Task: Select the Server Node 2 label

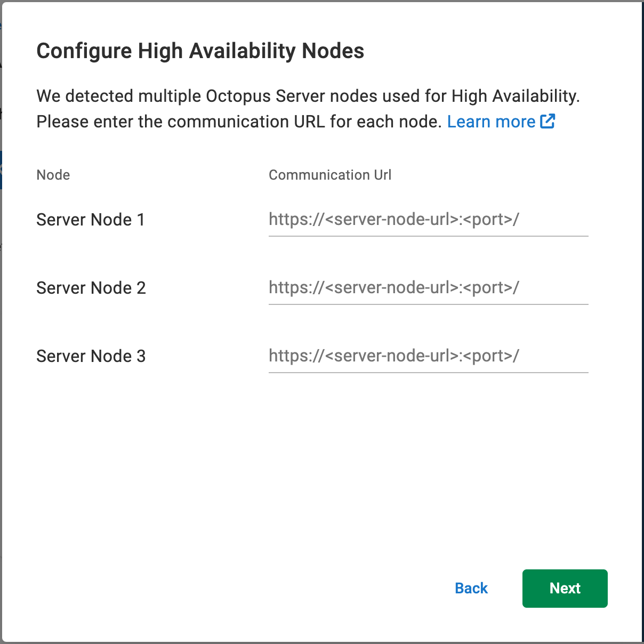Action: click(91, 288)
